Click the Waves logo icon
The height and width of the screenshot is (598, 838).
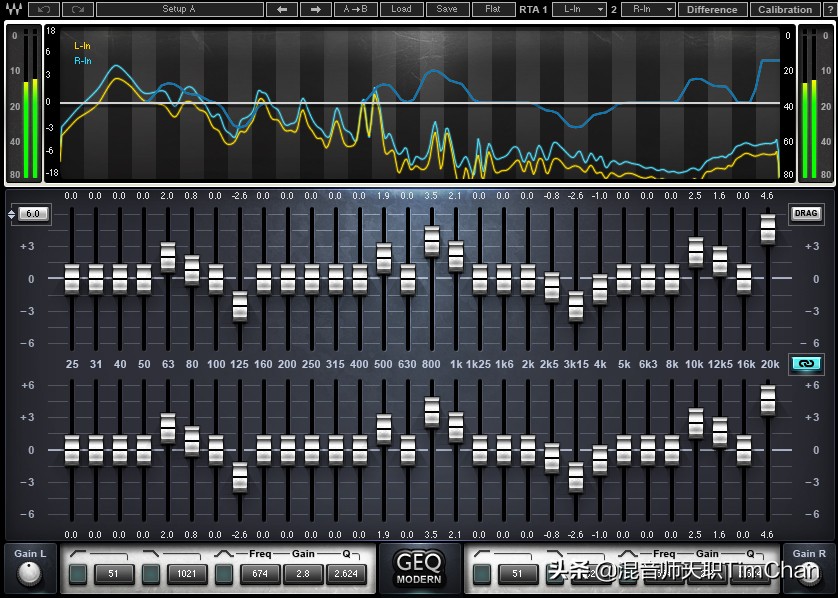coord(13,9)
